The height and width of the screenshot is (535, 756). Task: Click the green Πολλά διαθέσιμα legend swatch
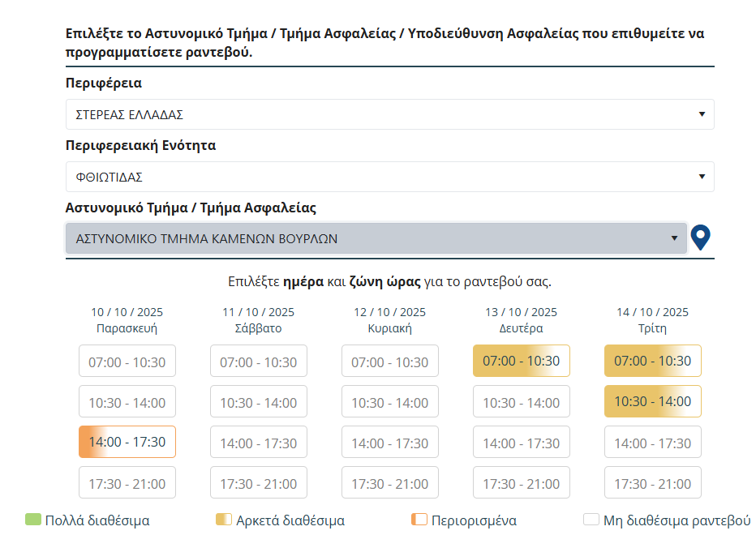tap(33, 520)
